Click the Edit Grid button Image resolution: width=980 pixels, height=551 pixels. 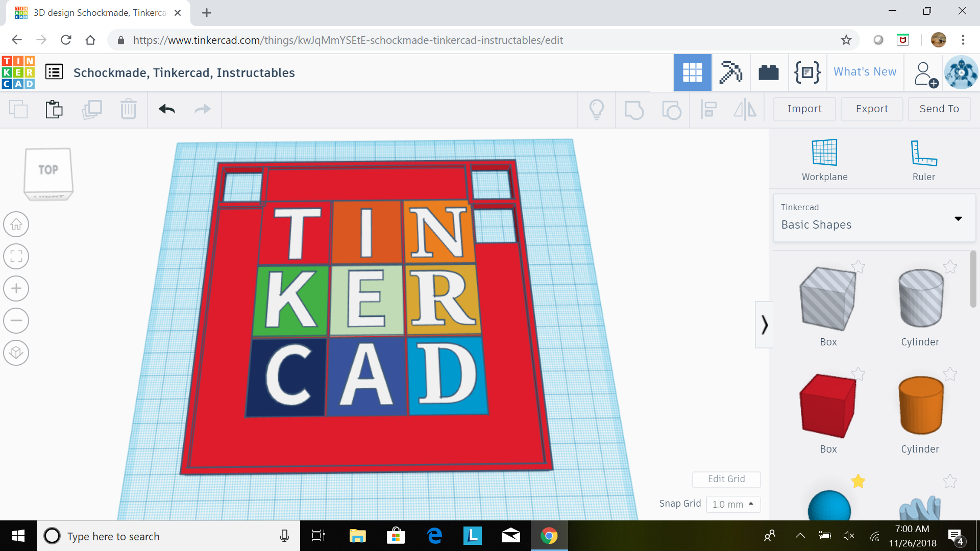(x=726, y=479)
